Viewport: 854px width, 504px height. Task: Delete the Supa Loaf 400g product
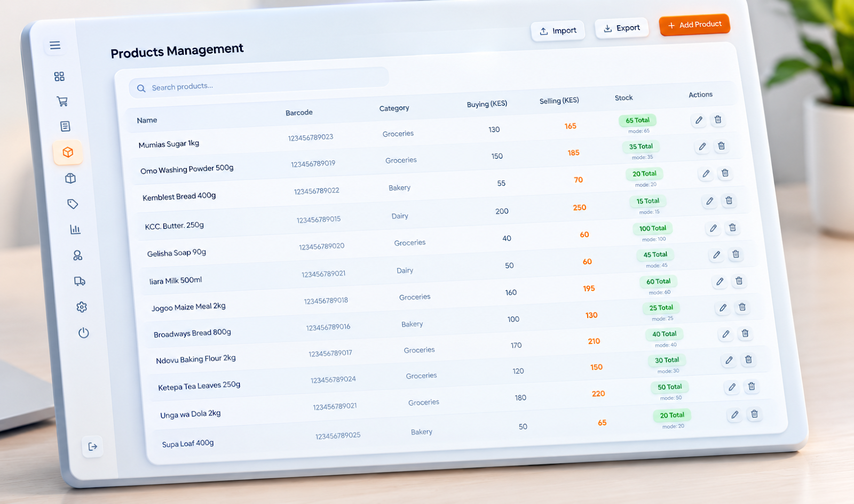[754, 414]
